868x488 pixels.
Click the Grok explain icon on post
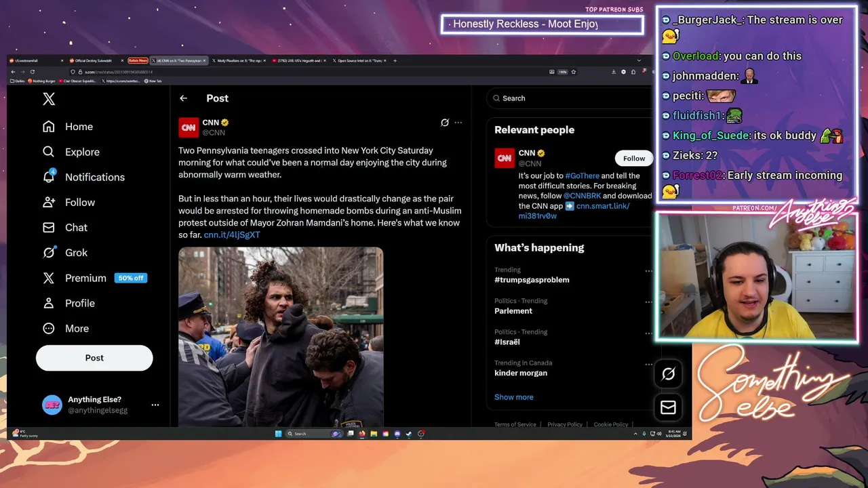pos(445,123)
